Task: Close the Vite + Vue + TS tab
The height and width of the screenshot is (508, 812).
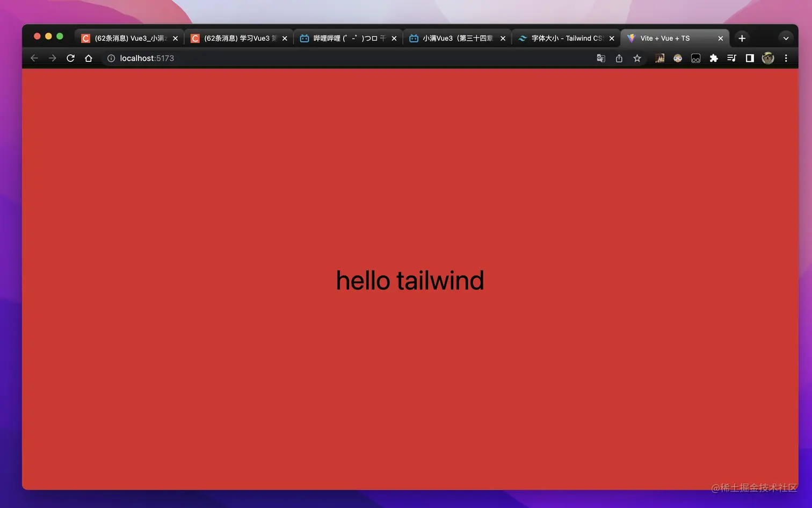Action: (721, 38)
